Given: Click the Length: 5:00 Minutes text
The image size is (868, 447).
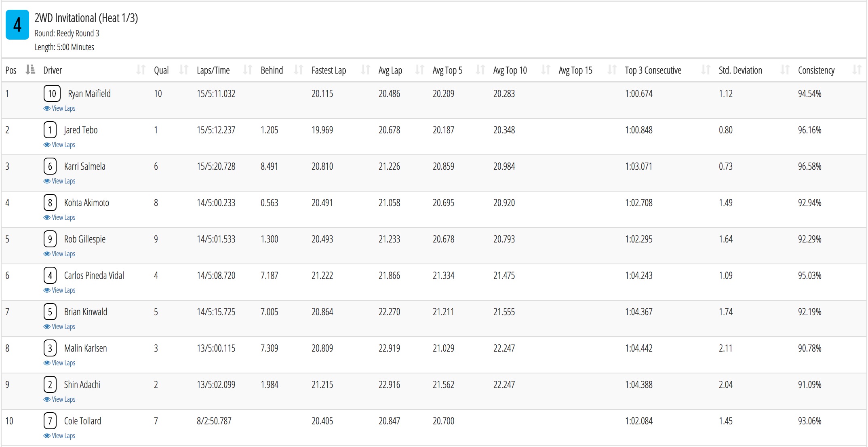Looking at the screenshot, I should tap(64, 47).
